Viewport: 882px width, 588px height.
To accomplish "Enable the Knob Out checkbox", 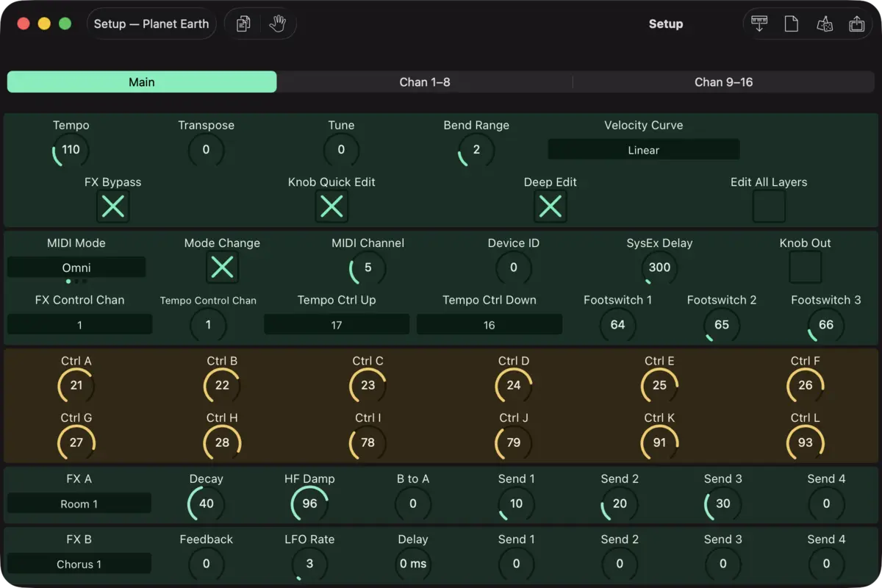I will (806, 268).
